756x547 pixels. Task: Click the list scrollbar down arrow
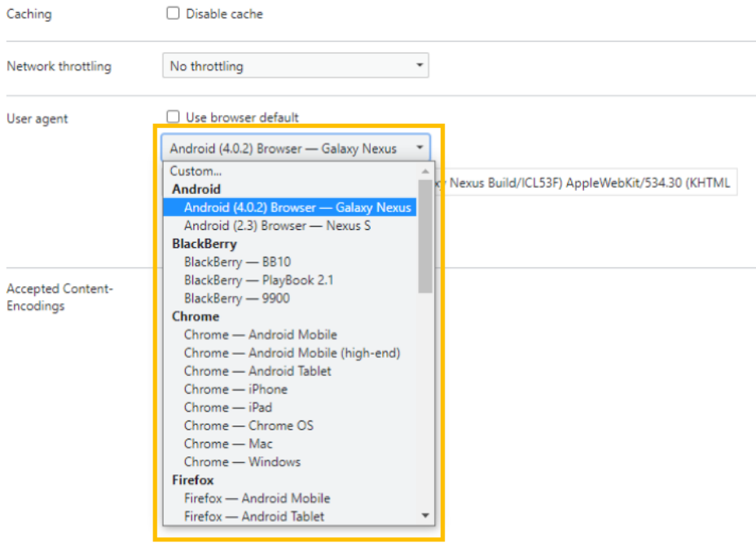(425, 515)
